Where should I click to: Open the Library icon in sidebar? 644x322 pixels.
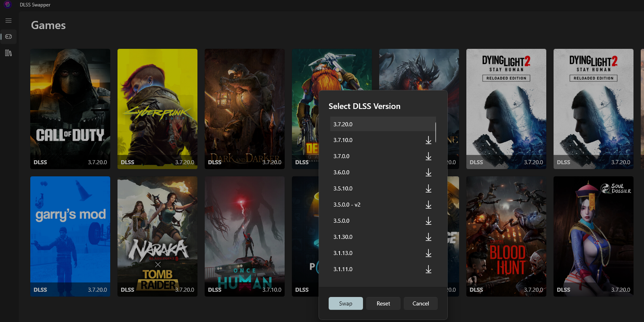(x=8, y=53)
